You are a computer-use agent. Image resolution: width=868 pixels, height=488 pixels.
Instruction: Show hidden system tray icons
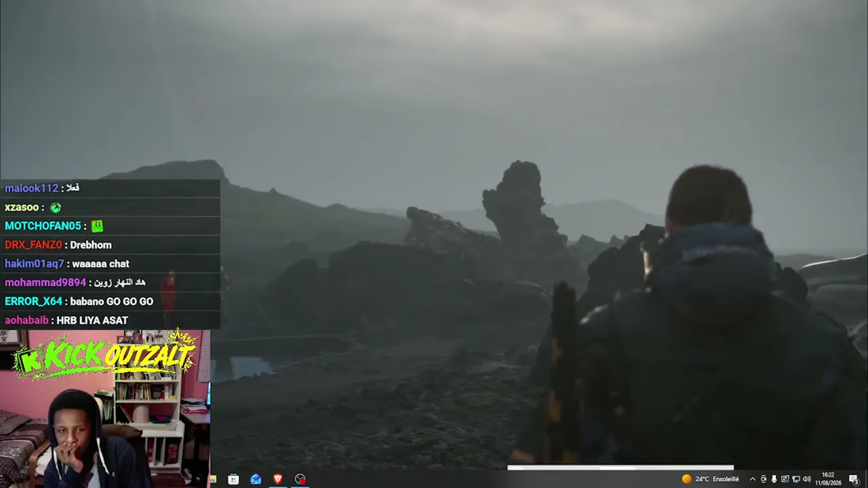click(752, 479)
